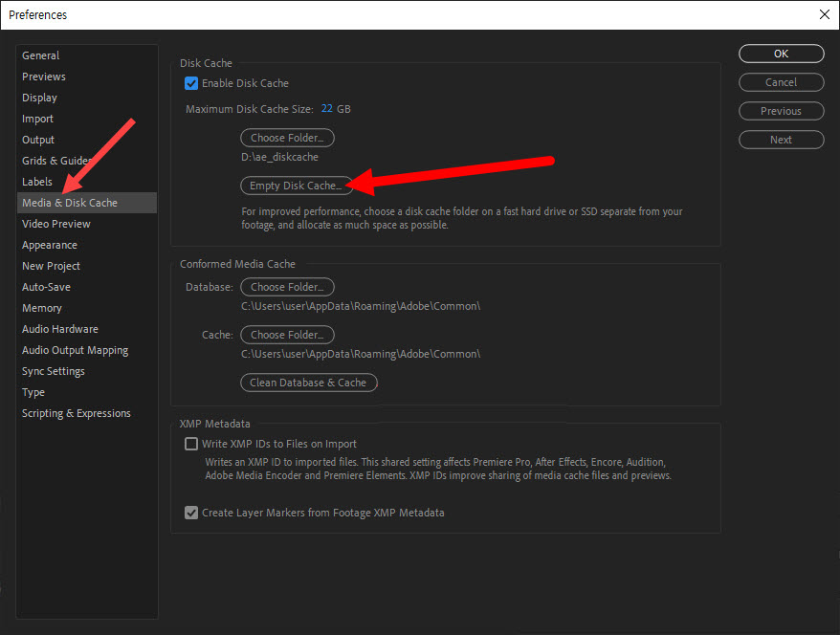This screenshot has height=635, width=840.
Task: Open the Sync Settings preferences section
Action: click(x=53, y=370)
